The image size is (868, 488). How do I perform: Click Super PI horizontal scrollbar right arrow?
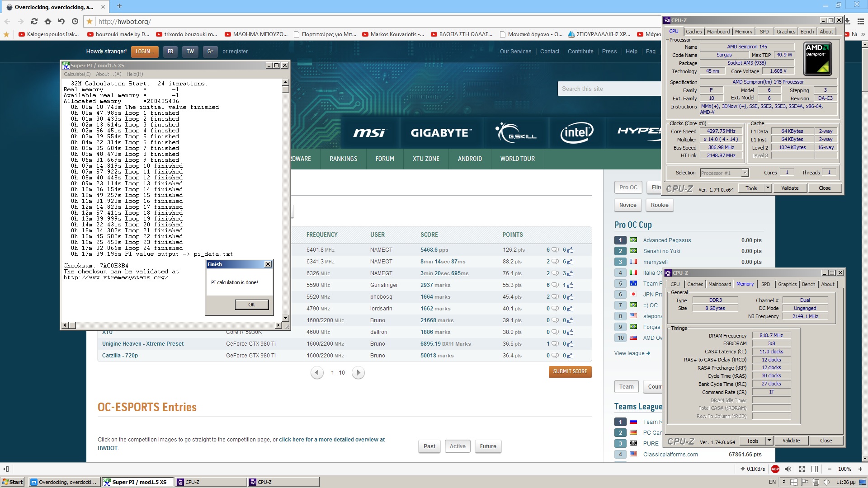[x=278, y=325]
